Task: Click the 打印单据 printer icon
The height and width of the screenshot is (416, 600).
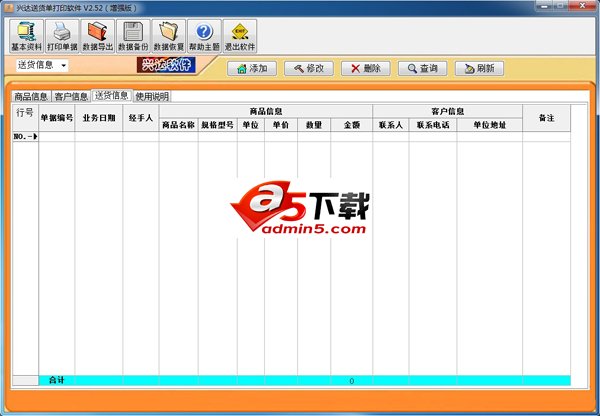Action: click(62, 36)
